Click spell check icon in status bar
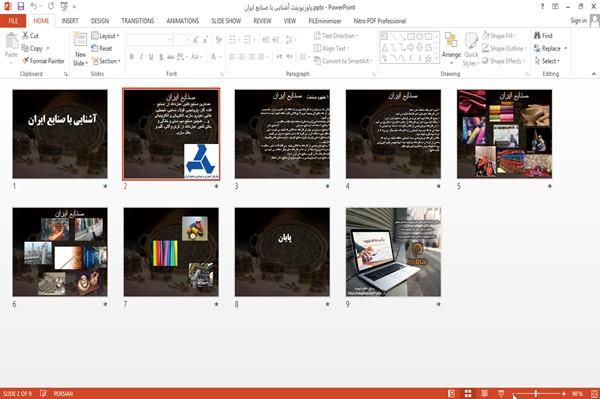600x399 pixels. (43, 393)
